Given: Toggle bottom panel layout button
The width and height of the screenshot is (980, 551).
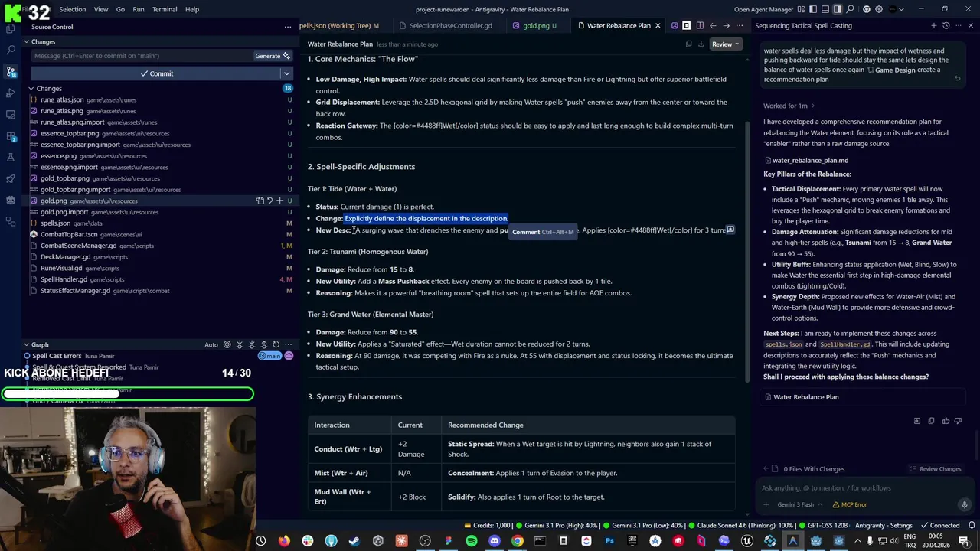Looking at the screenshot, I should pos(825,9).
